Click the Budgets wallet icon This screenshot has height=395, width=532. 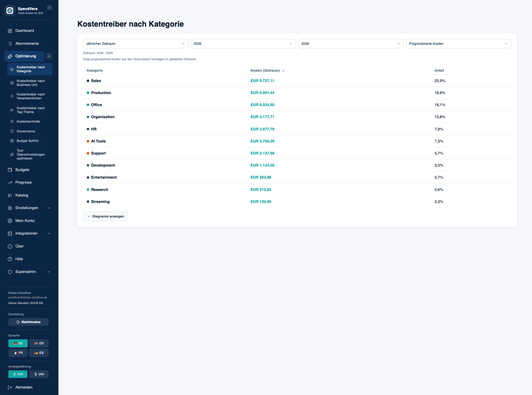click(x=10, y=170)
